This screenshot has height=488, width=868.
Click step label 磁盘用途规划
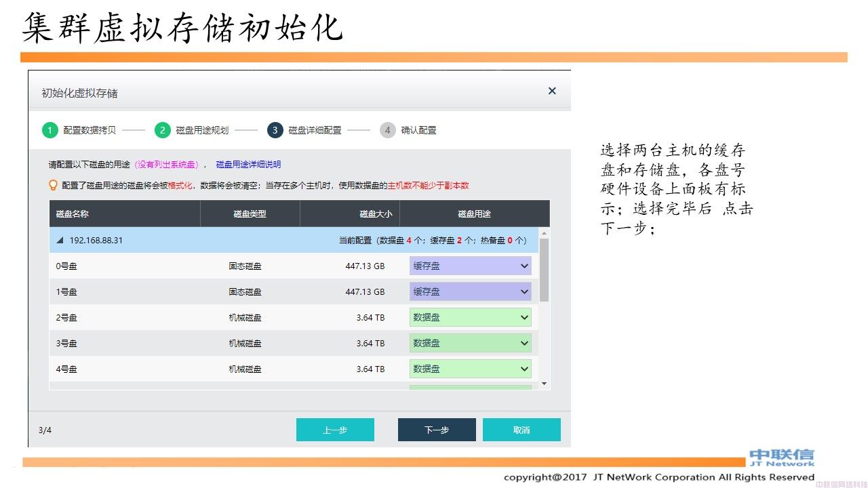[202, 130]
